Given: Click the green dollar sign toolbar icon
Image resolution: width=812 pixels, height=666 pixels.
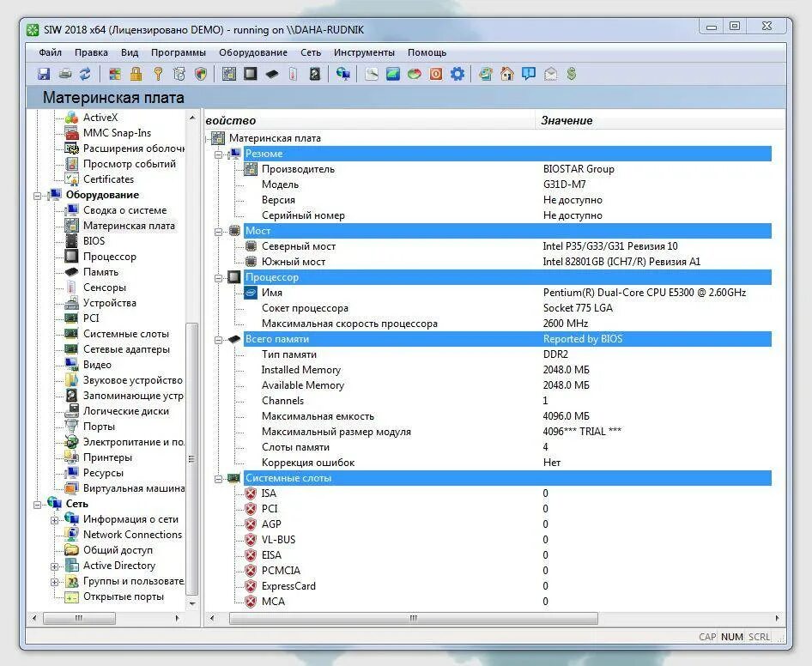Looking at the screenshot, I should pyautogui.click(x=571, y=74).
